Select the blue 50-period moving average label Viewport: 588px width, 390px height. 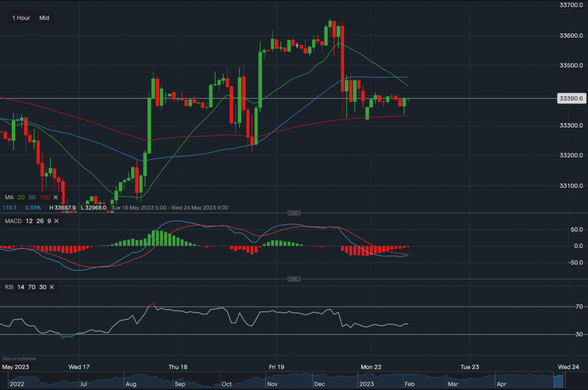pos(32,197)
